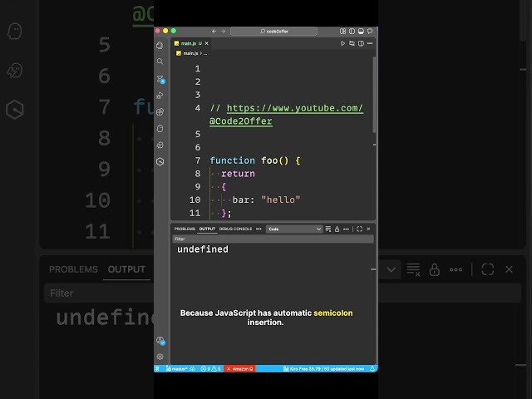Go forward with the right arrow in title bar
The image size is (532, 399).
click(224, 32)
